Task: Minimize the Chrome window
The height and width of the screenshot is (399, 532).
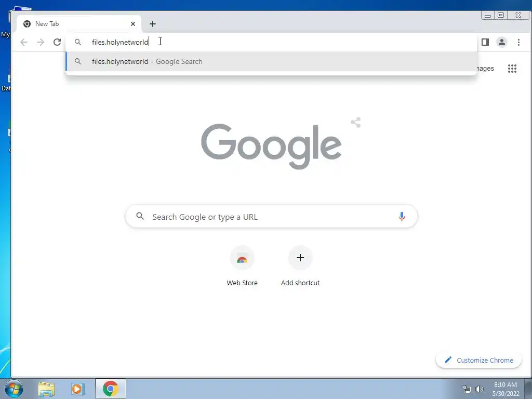Action: point(487,16)
